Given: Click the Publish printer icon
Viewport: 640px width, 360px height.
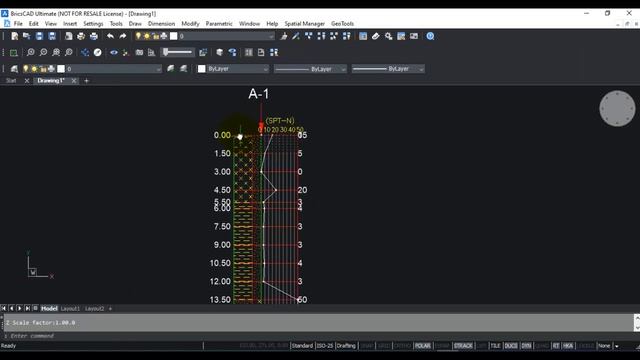Looking at the screenshot, I should click(93, 36).
